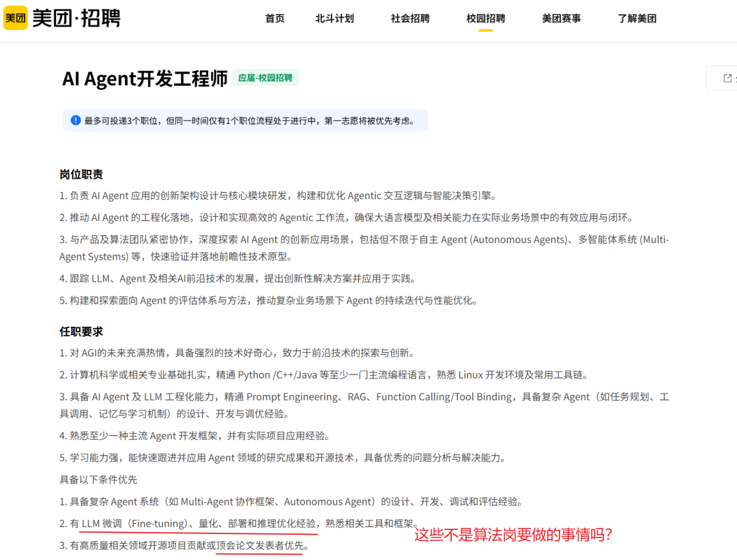
Task: Go to 社会招聘 in navigation
Action: [x=410, y=18]
